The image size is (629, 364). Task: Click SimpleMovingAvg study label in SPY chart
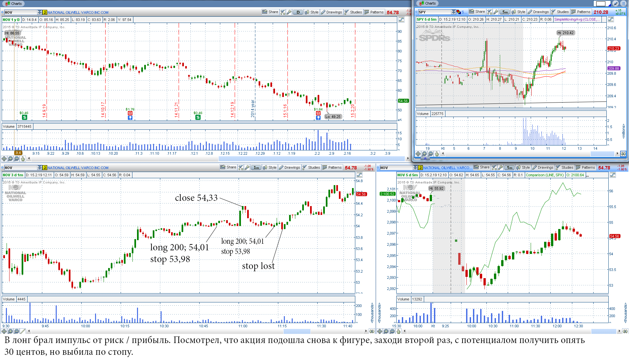tap(577, 19)
